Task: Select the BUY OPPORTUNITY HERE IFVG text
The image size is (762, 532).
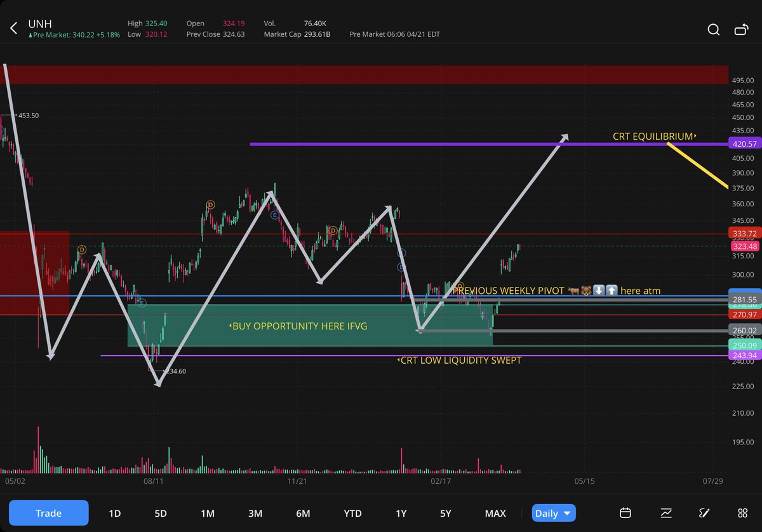Action: coord(298,326)
